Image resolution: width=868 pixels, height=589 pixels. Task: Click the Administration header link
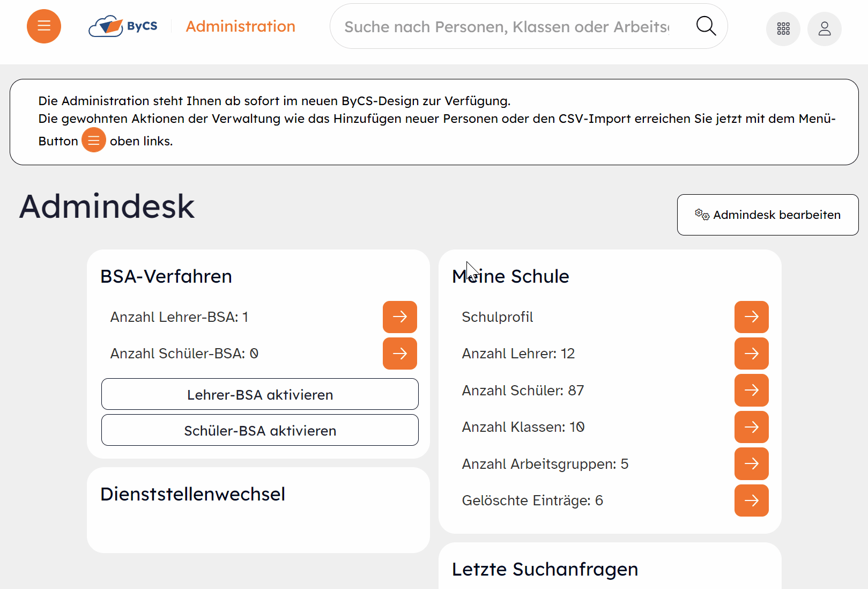[x=240, y=26]
